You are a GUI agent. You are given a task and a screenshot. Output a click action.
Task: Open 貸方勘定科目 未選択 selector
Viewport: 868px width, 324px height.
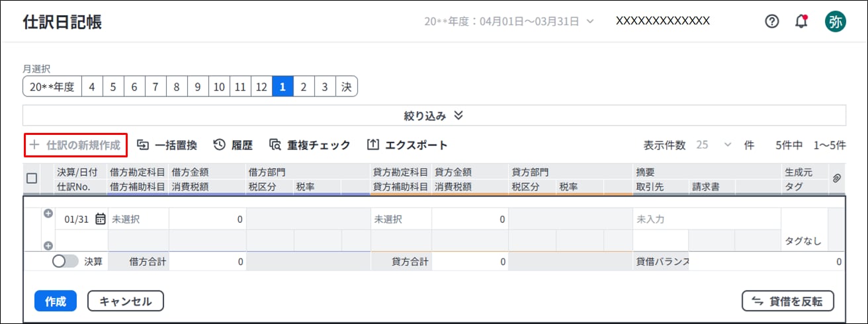point(401,220)
